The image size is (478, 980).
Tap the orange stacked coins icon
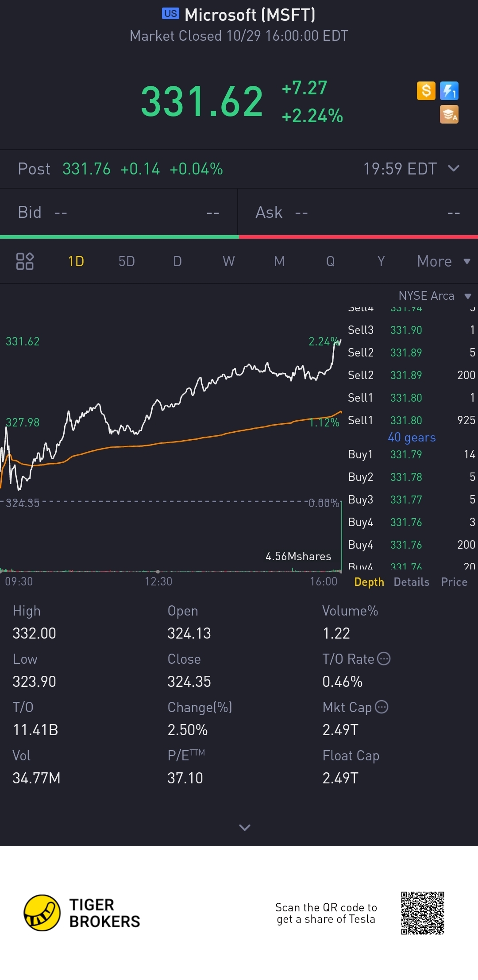(x=449, y=114)
